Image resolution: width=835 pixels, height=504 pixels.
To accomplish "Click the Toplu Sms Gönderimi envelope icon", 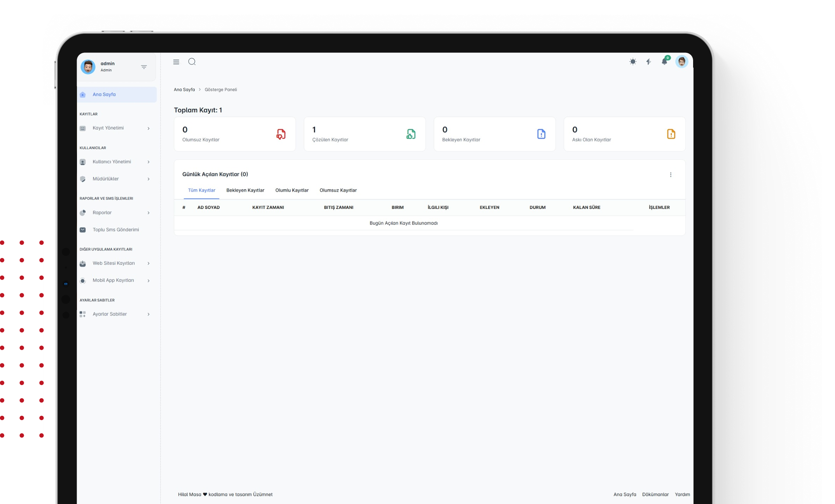I will [x=83, y=230].
